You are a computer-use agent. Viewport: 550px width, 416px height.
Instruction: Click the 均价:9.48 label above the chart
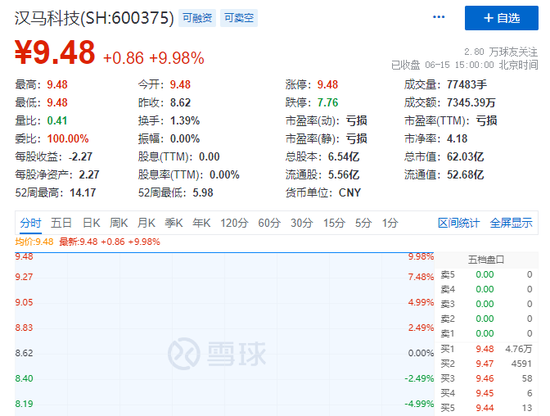34,242
